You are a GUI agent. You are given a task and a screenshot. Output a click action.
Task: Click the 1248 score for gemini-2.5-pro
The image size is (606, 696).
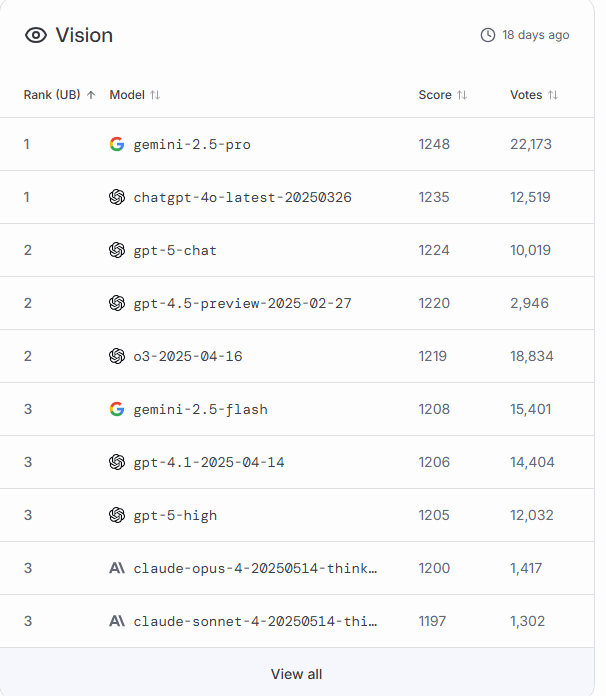434,144
